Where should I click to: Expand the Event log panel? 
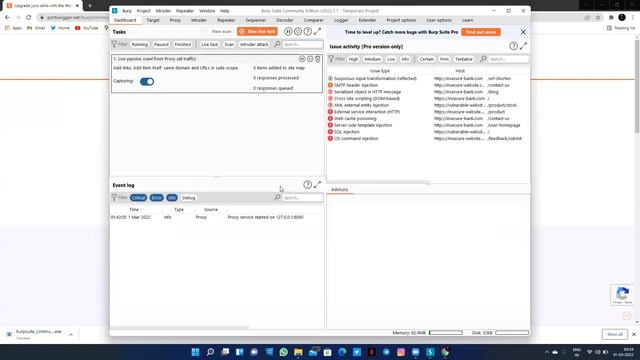318,184
